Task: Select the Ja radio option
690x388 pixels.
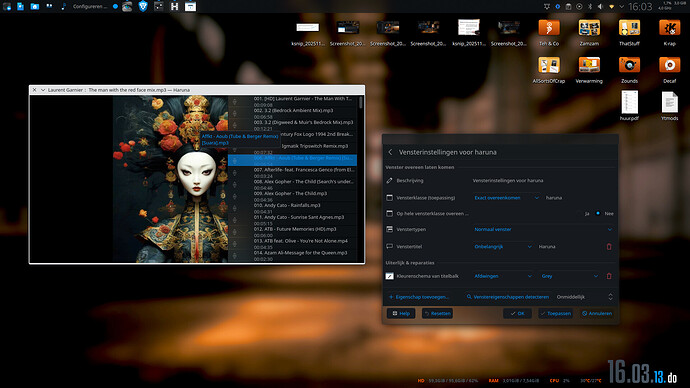Action: tap(584, 213)
